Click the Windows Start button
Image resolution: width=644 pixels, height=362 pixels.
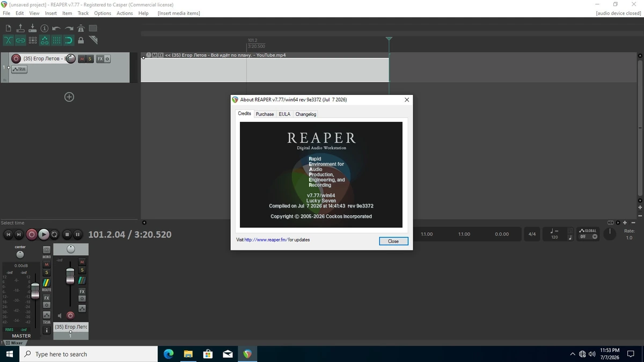coord(9,354)
